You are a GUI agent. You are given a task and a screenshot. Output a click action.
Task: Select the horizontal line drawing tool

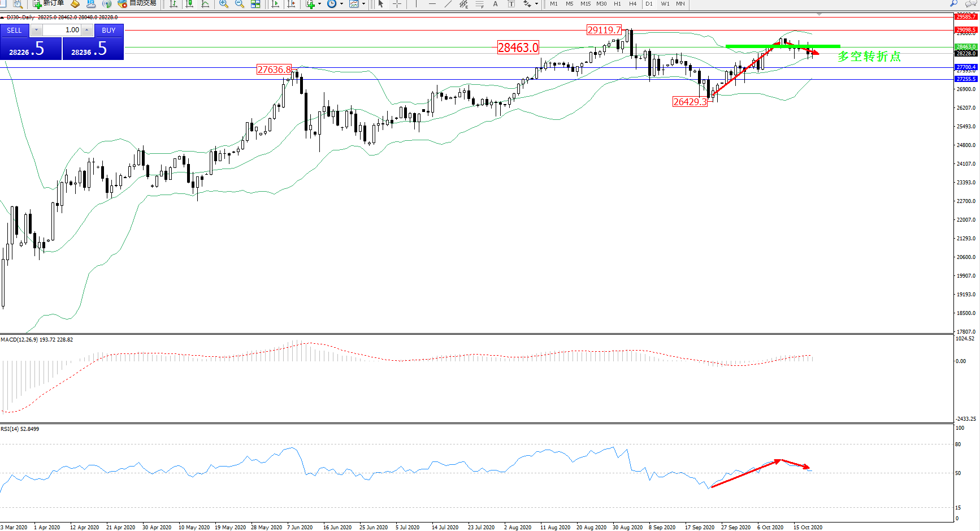(432, 4)
